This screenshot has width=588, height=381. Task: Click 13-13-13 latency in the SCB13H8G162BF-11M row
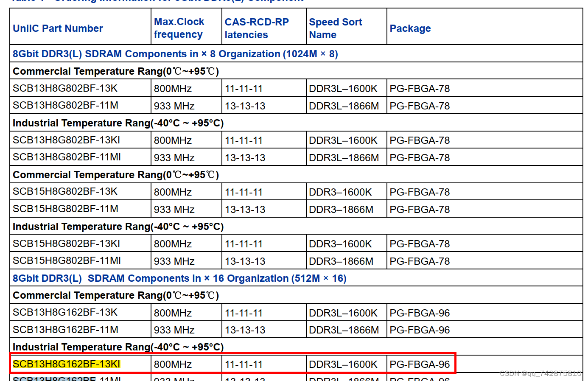coord(245,330)
